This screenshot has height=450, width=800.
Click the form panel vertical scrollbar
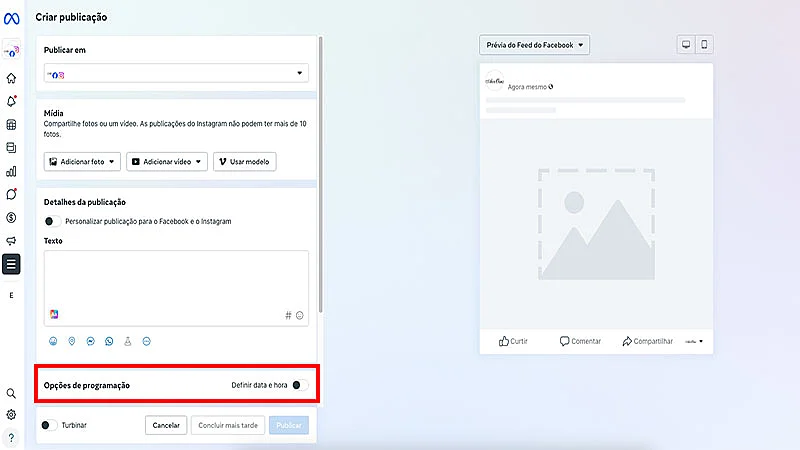[x=320, y=173]
